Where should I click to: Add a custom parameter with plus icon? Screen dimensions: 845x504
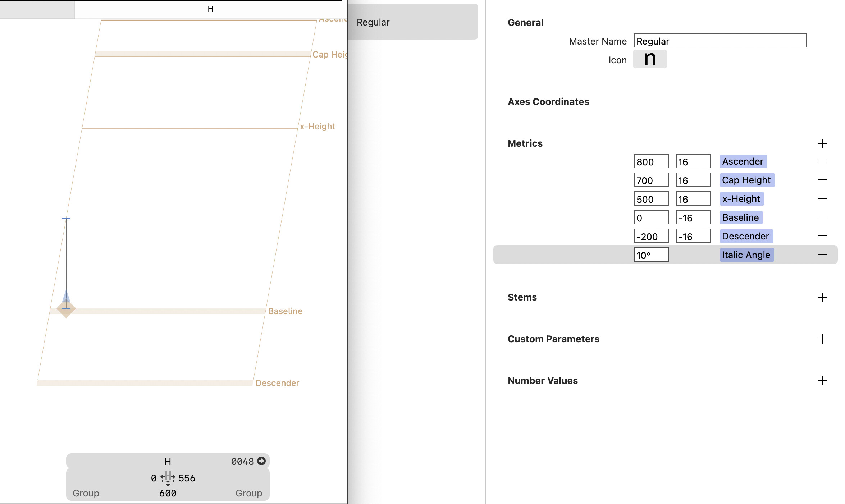coord(822,339)
